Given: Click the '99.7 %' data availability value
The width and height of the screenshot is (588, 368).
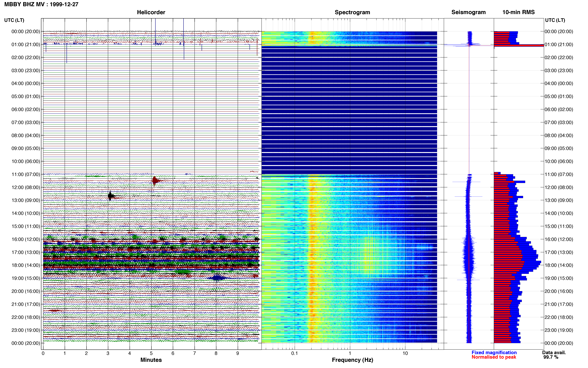Looking at the screenshot, I should coord(551,357).
